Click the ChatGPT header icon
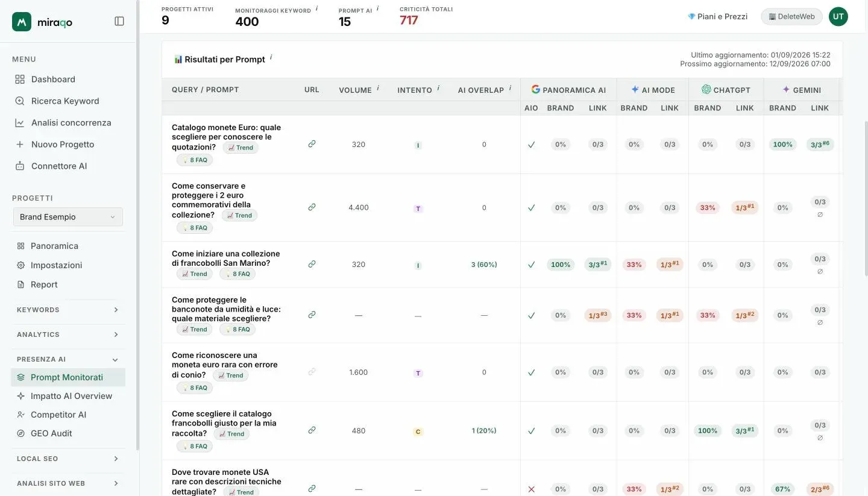The height and width of the screenshot is (496, 868). click(x=706, y=89)
